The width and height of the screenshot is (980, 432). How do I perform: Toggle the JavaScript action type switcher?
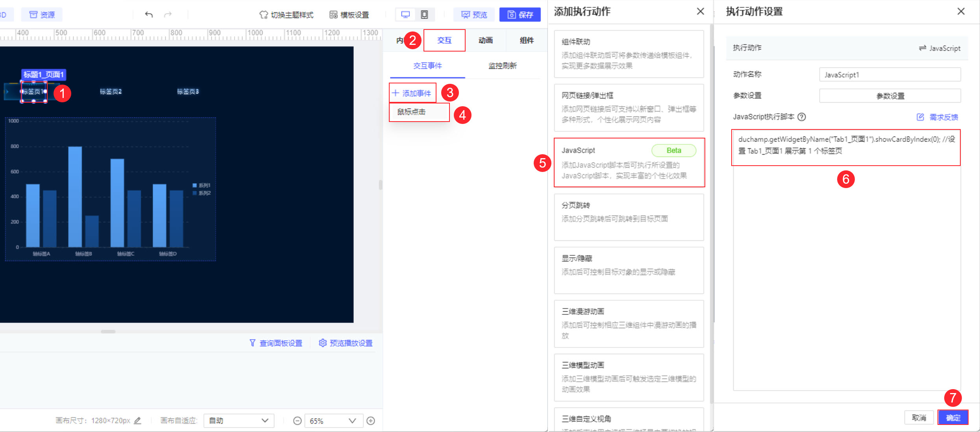(x=939, y=48)
